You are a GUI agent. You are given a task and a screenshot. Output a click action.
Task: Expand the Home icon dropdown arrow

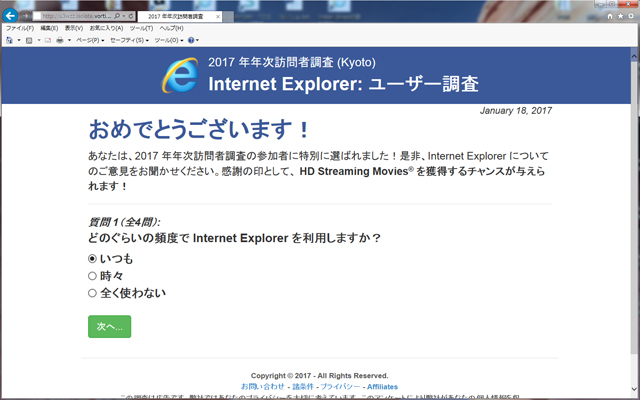coord(19,40)
